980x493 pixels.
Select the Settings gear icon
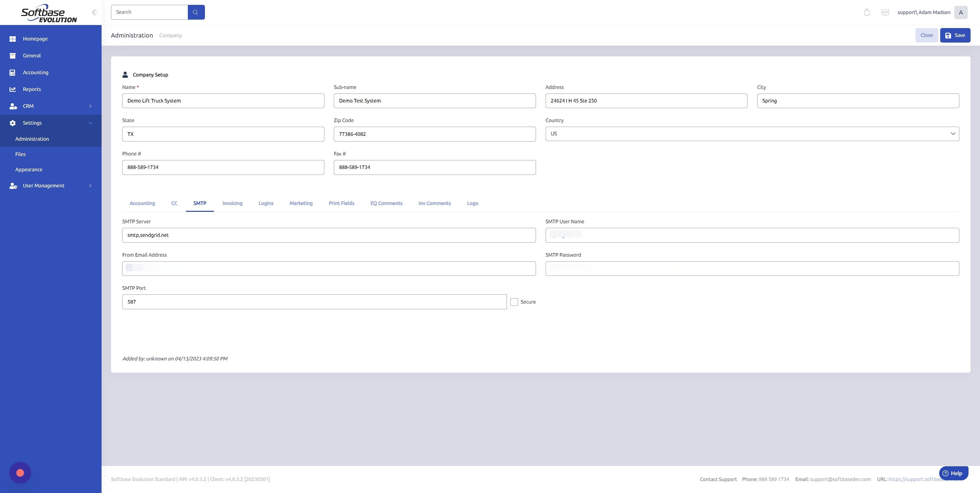click(x=13, y=123)
